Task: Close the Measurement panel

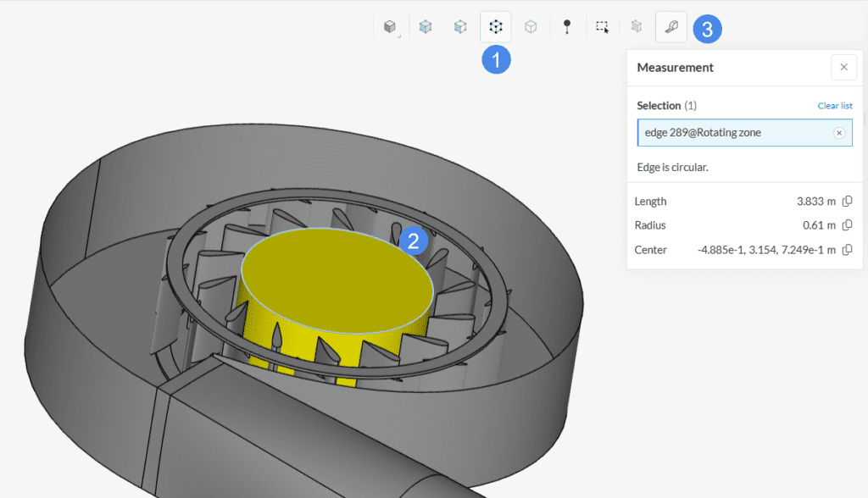Action: (843, 67)
